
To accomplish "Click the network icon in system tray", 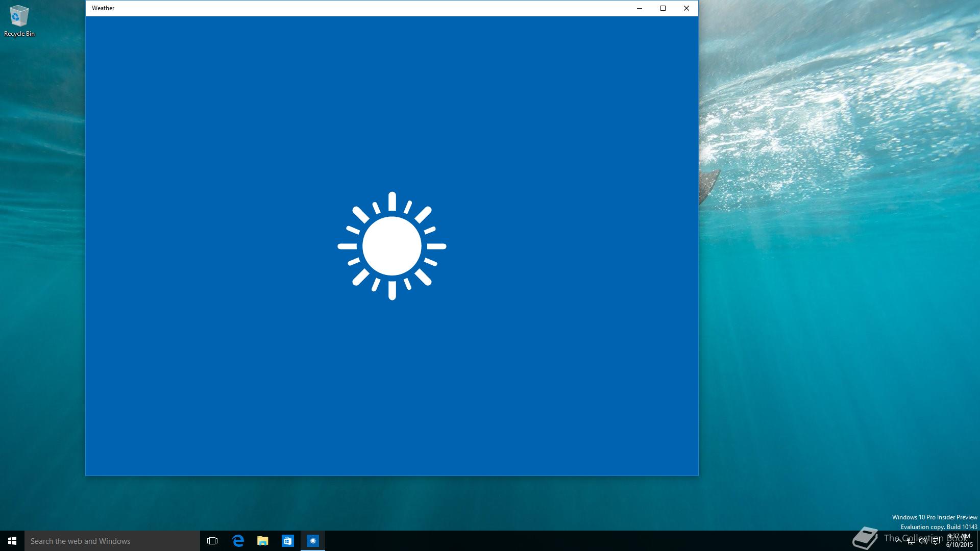I will (x=911, y=541).
